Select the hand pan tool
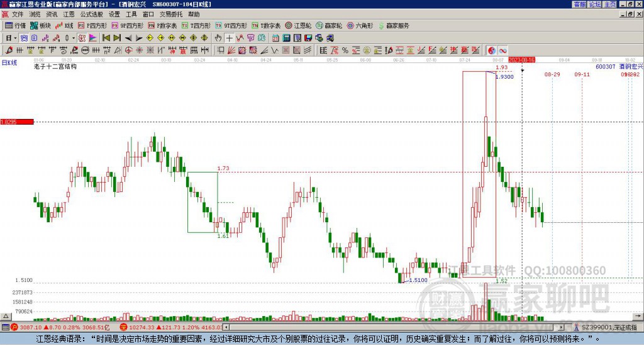The height and width of the screenshot is (345, 644). pyautogui.click(x=218, y=38)
